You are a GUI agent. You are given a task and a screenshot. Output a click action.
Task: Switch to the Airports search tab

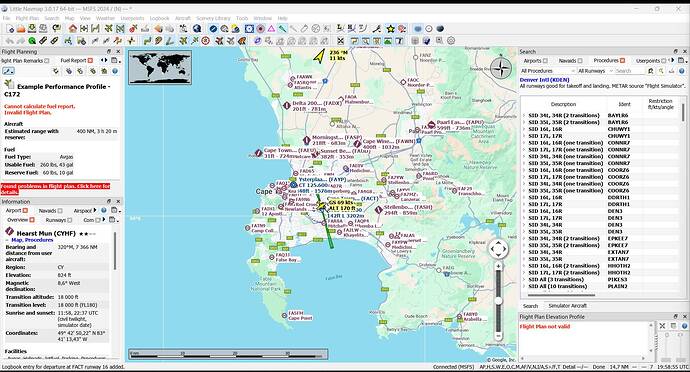(x=535, y=60)
